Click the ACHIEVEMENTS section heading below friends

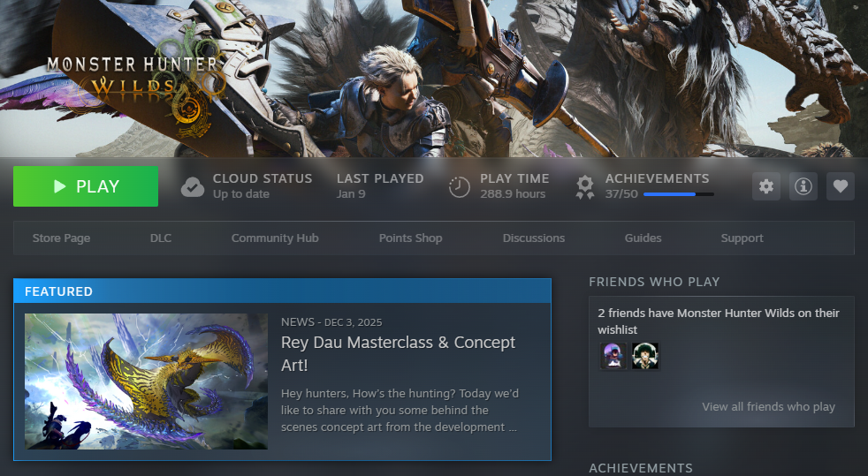pyautogui.click(x=641, y=468)
